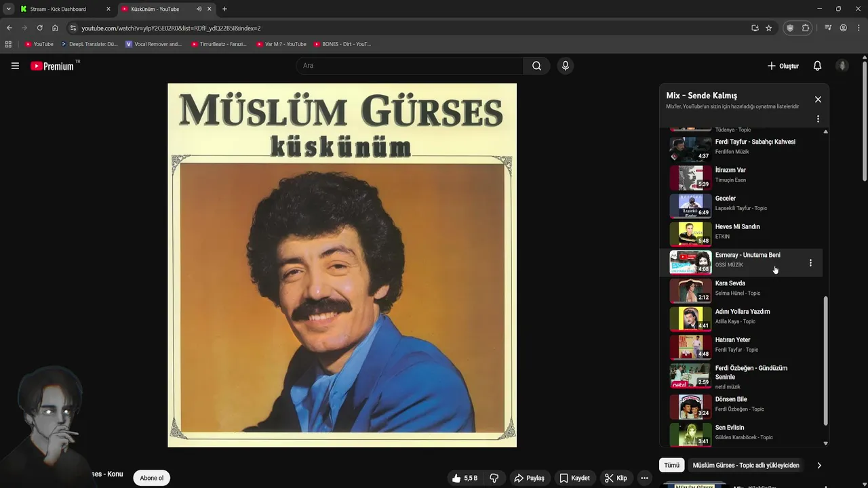The width and height of the screenshot is (868, 488).
Task: View site information icon in address bar
Action: tap(73, 28)
